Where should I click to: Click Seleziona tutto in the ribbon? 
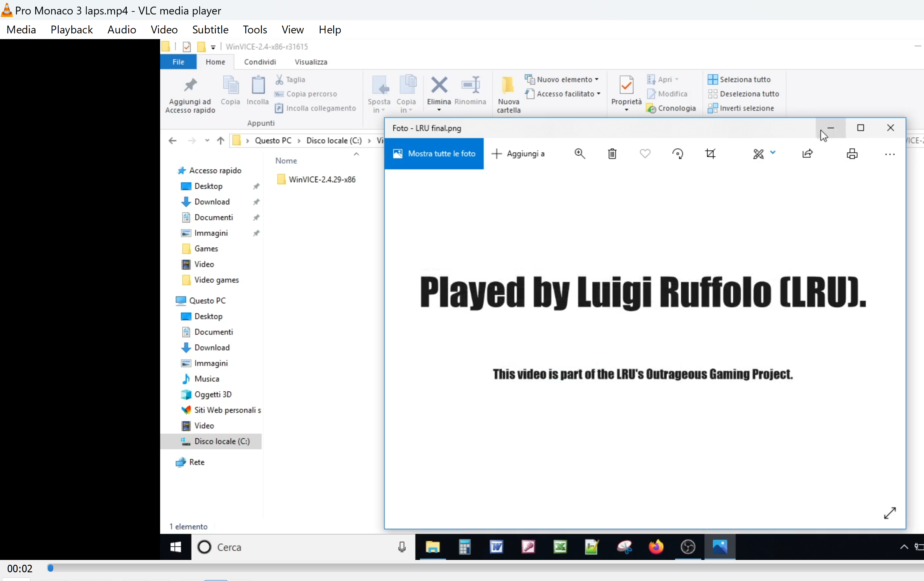coord(740,79)
